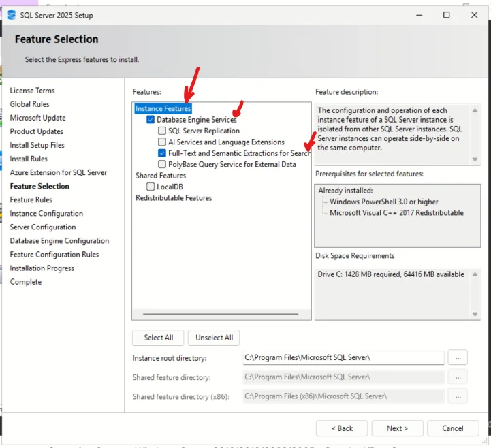This screenshot has width=491, height=448.
Task: Click disk space panel scroll down arrow
Action: [x=475, y=314]
